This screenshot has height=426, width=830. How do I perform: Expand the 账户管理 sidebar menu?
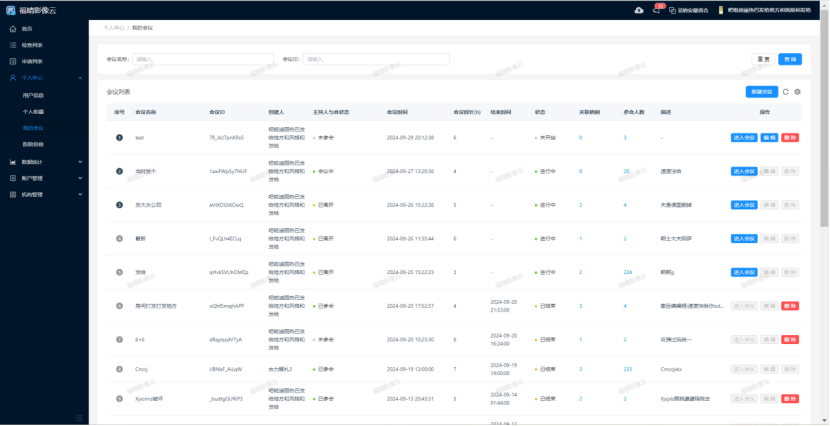point(80,177)
